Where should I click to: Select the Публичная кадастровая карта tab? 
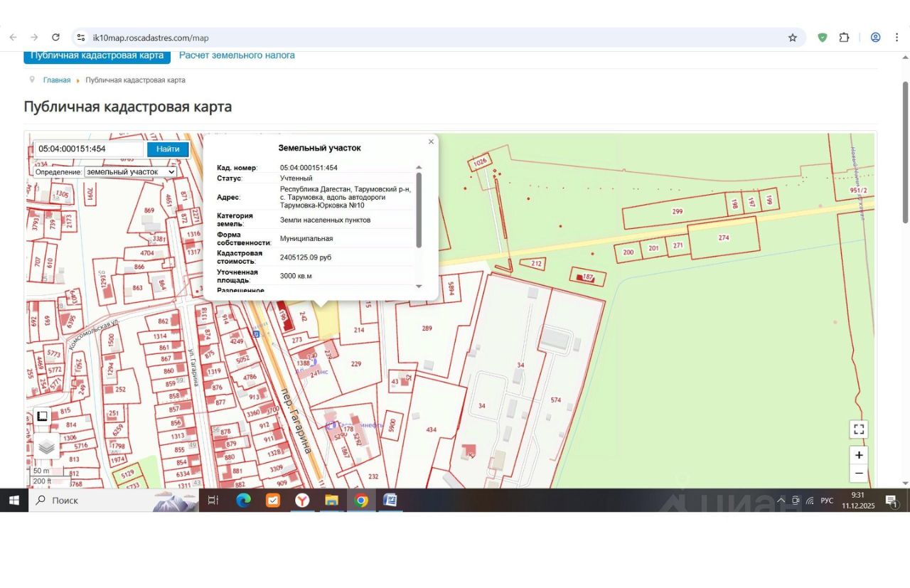point(97,55)
